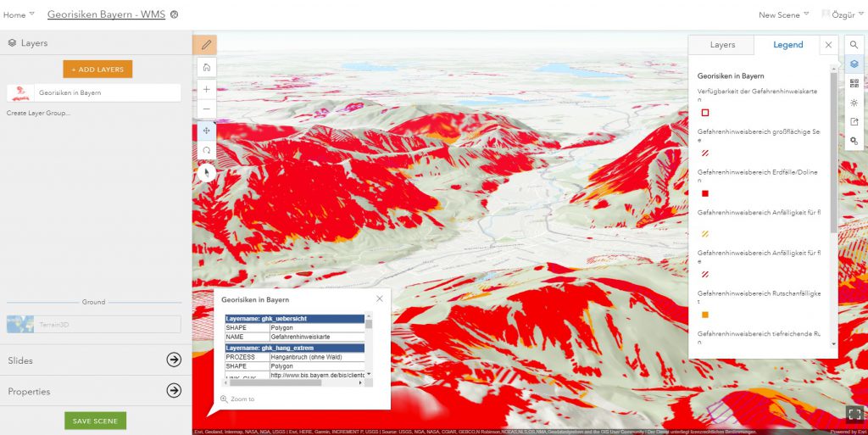This screenshot has height=435, width=868.
Task: Click the Slides section label
Action: coord(20,360)
